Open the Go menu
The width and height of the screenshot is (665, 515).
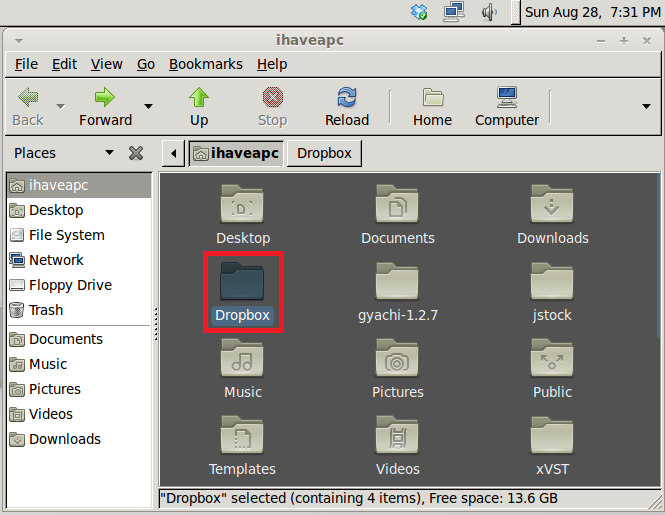(146, 64)
